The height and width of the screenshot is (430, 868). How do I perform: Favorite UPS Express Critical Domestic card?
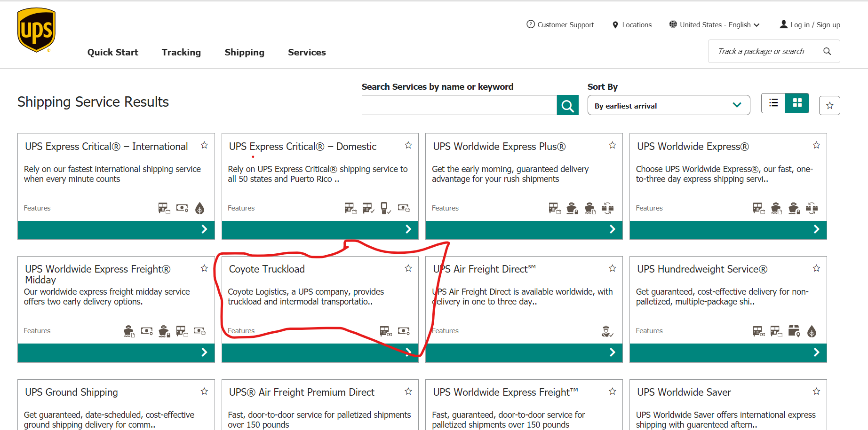[408, 145]
